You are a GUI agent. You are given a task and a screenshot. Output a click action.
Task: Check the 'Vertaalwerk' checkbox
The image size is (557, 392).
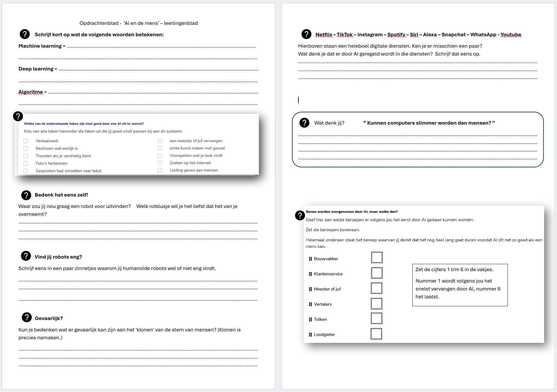click(26, 141)
